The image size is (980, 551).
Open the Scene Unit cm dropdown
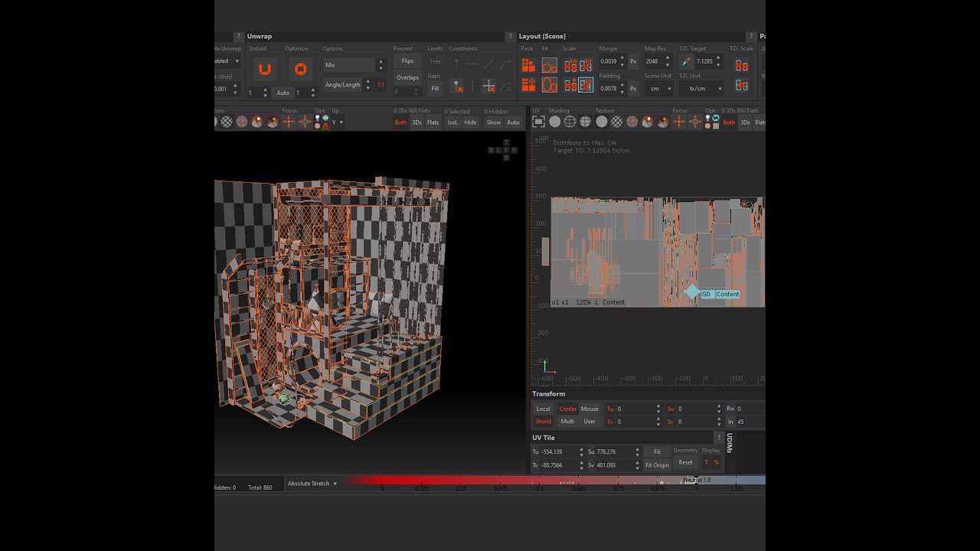[658, 89]
